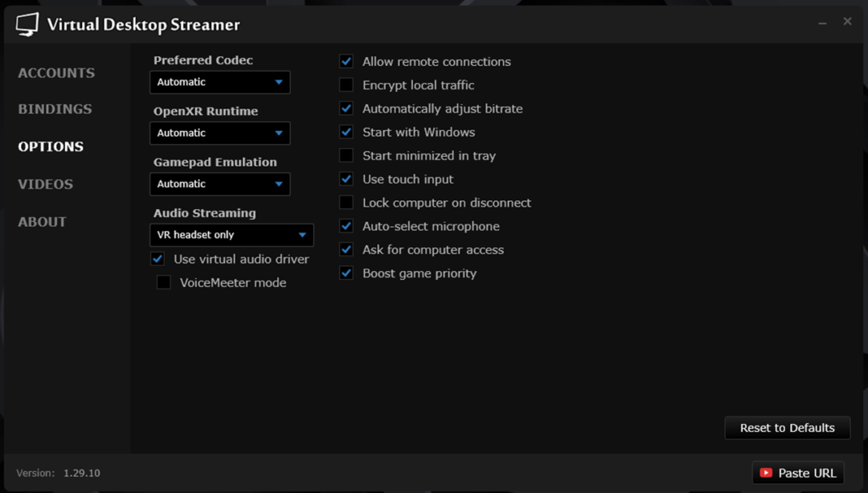Switch to the Accounts tab
The width and height of the screenshot is (868, 493).
click(x=56, y=73)
